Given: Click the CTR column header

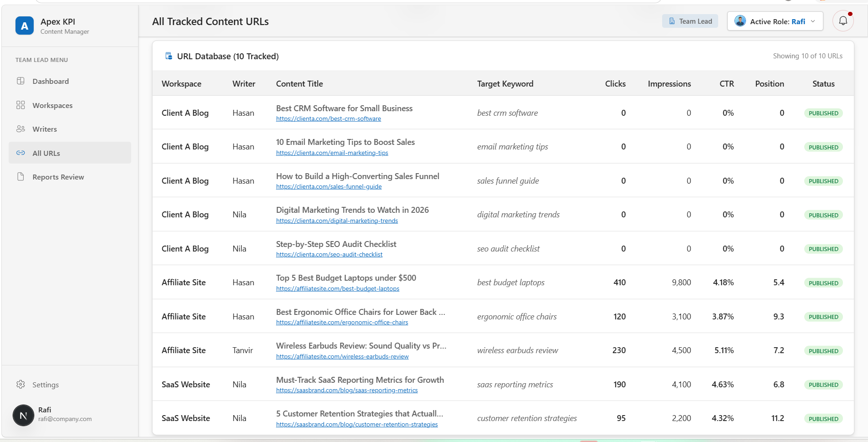Looking at the screenshot, I should pyautogui.click(x=727, y=84).
